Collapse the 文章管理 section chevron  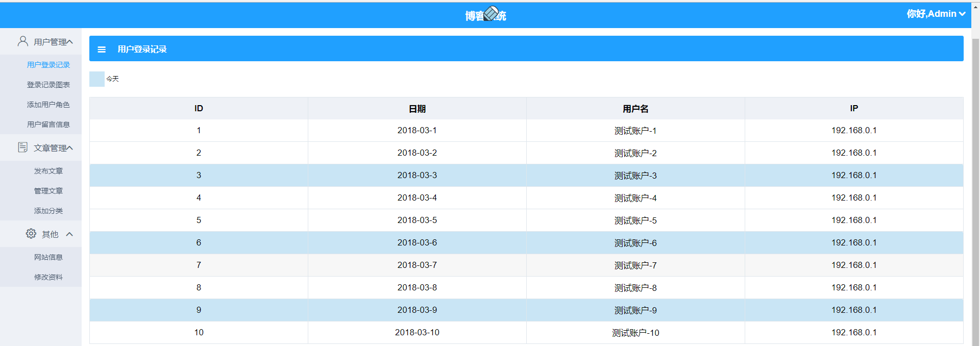pos(70,148)
